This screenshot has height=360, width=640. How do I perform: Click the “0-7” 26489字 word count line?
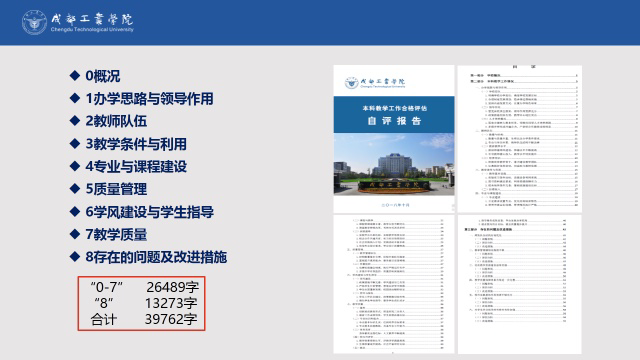click(144, 287)
